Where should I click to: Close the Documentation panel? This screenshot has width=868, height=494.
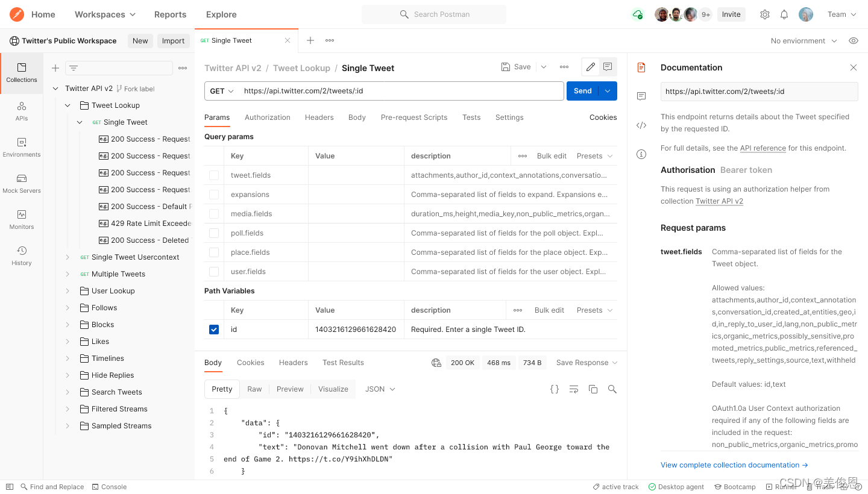coord(854,67)
